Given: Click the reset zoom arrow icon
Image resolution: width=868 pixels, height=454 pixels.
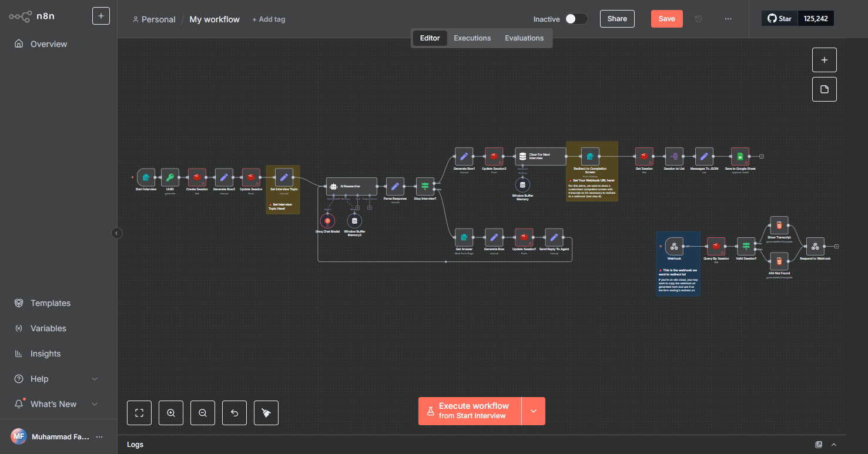Looking at the screenshot, I should tap(234, 413).
